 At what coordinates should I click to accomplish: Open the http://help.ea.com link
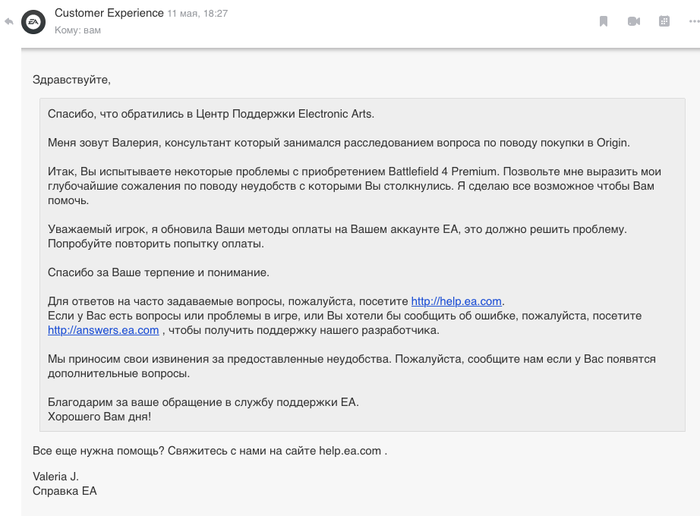(x=457, y=301)
